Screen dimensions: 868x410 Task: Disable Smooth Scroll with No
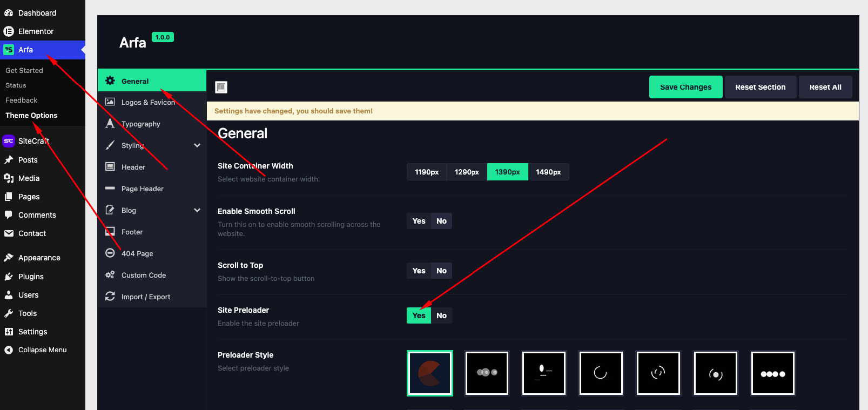441,221
